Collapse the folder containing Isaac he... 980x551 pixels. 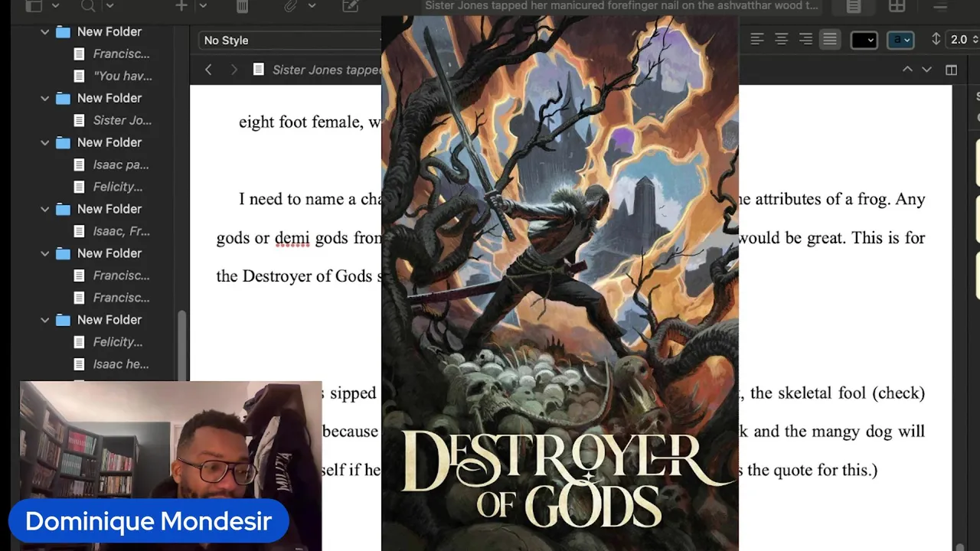(44, 320)
